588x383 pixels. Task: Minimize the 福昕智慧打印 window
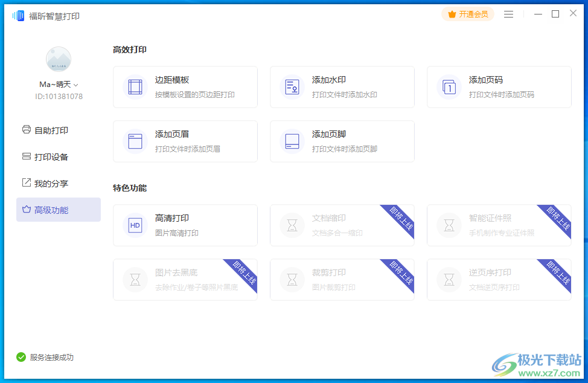pyautogui.click(x=538, y=14)
